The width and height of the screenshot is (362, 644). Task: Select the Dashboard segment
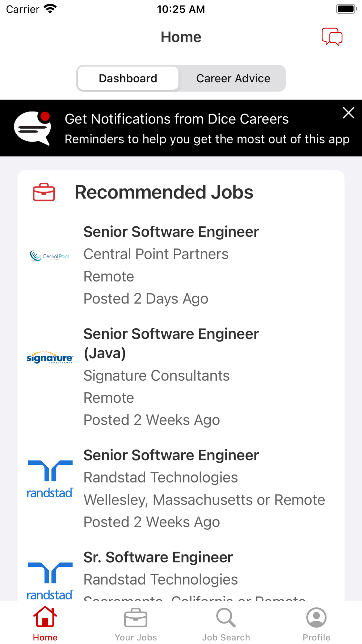pos(128,78)
